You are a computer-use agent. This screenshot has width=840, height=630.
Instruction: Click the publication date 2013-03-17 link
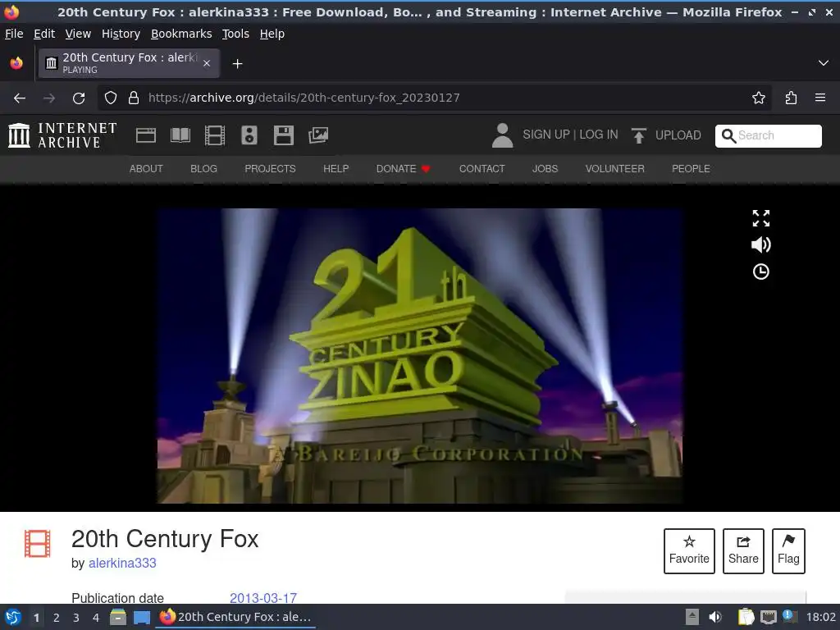pos(263,598)
